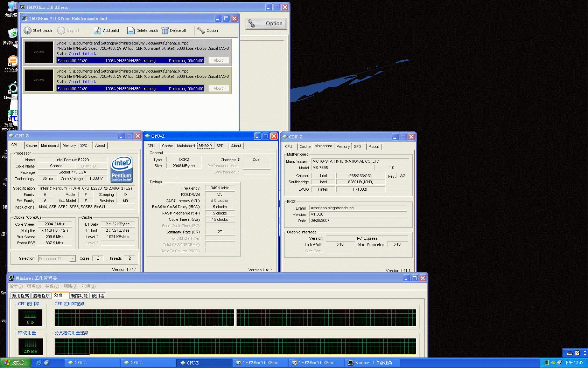This screenshot has width=588, height=368.
Task: Activate first CPU-Z taskbar button
Action: 92,363
